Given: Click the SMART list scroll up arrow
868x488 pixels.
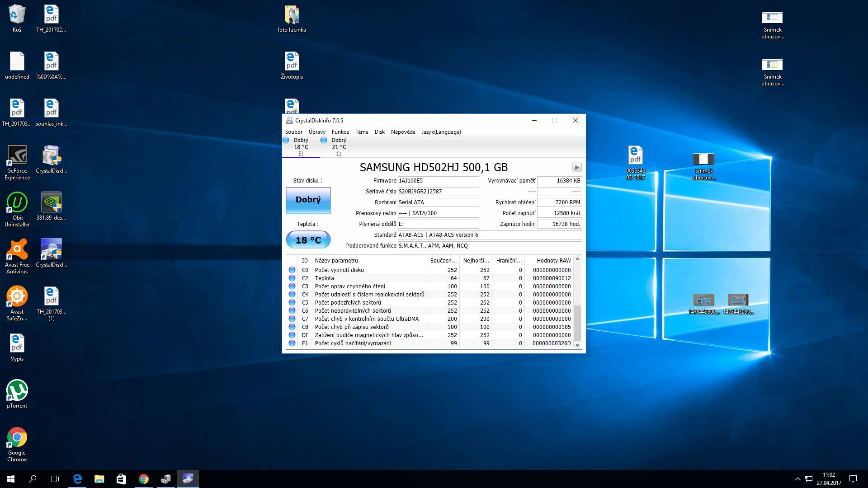Looking at the screenshot, I should coord(577,260).
